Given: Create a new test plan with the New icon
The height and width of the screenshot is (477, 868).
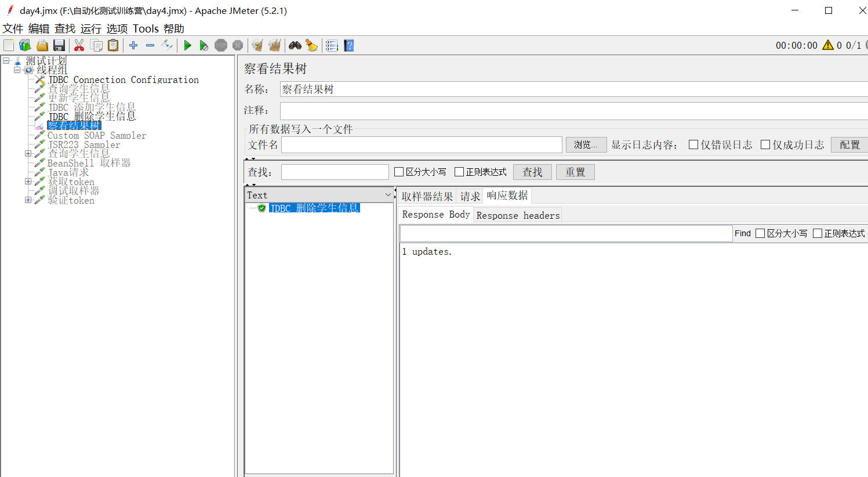Looking at the screenshot, I should [9, 45].
